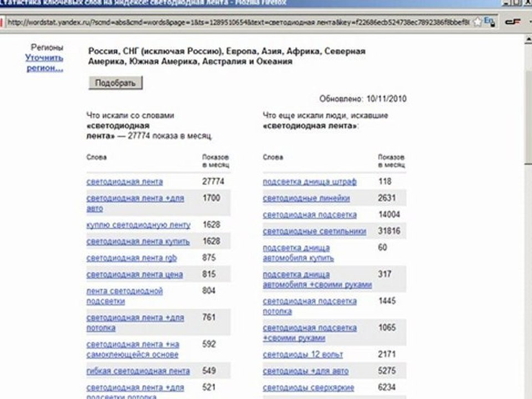This screenshot has width=532, height=399.
Task: Click the 31816 value for светодиодные светильники
Action: (389, 231)
